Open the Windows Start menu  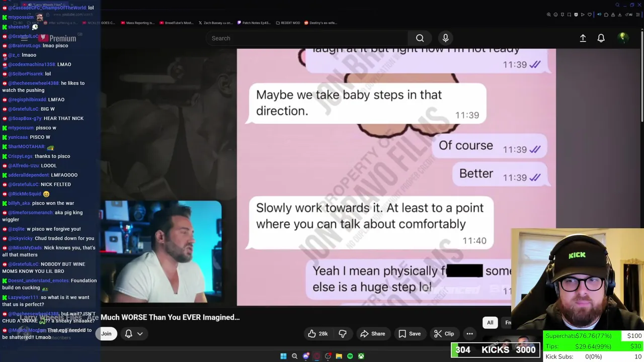[283, 356]
